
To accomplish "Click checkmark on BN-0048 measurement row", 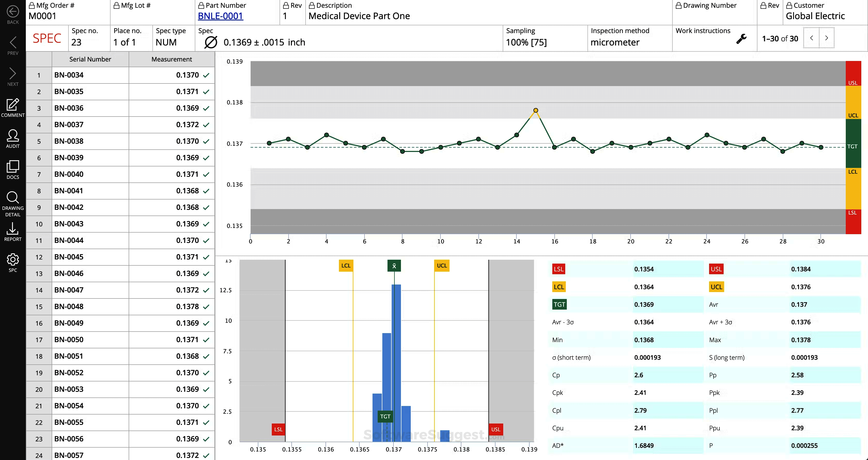I will 206,307.
